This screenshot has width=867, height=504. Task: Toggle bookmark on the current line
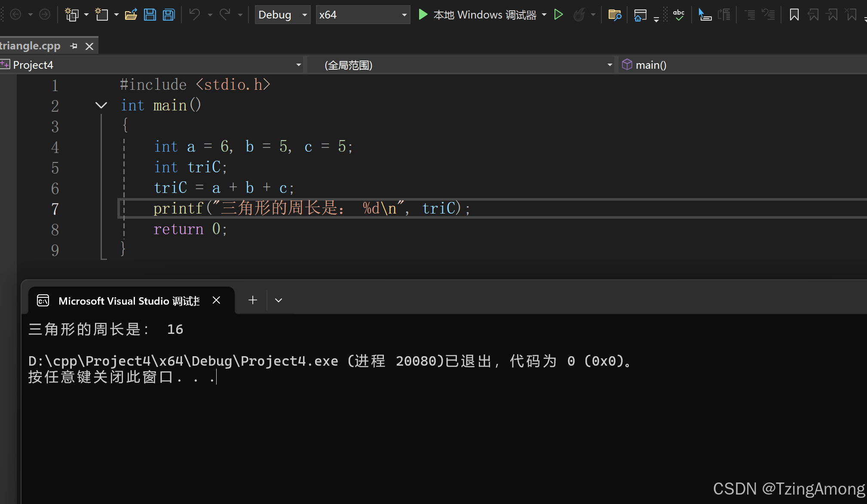pyautogui.click(x=794, y=15)
